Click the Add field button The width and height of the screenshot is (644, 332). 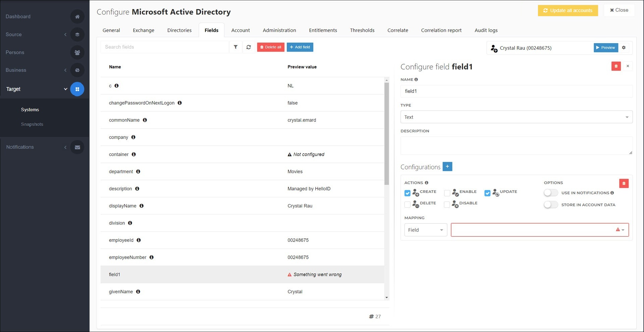(300, 47)
